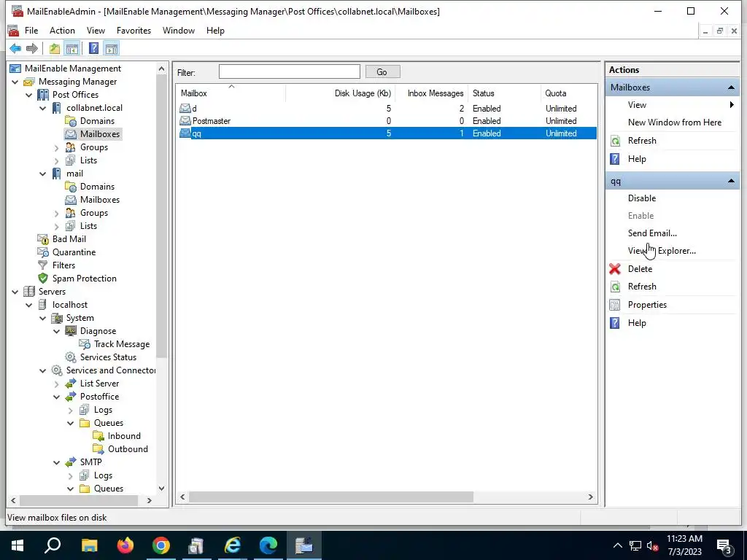Collapse the collabnet.local post office
Viewport: 747px width, 560px height.
click(43, 108)
